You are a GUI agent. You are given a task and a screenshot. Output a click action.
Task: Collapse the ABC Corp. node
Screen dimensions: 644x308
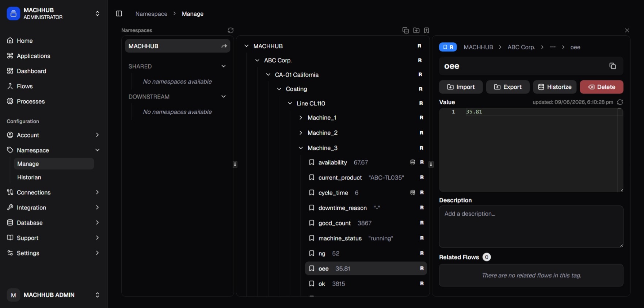(257, 60)
